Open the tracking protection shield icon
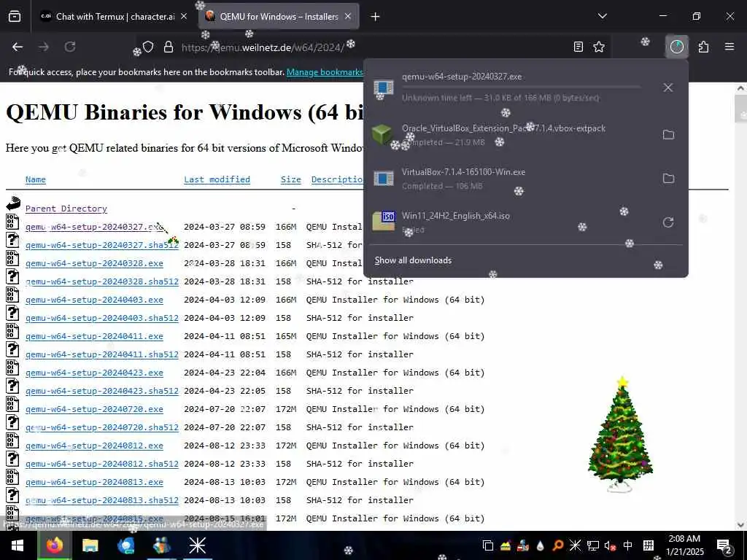Screen dimensions: 747x560 point(148,47)
